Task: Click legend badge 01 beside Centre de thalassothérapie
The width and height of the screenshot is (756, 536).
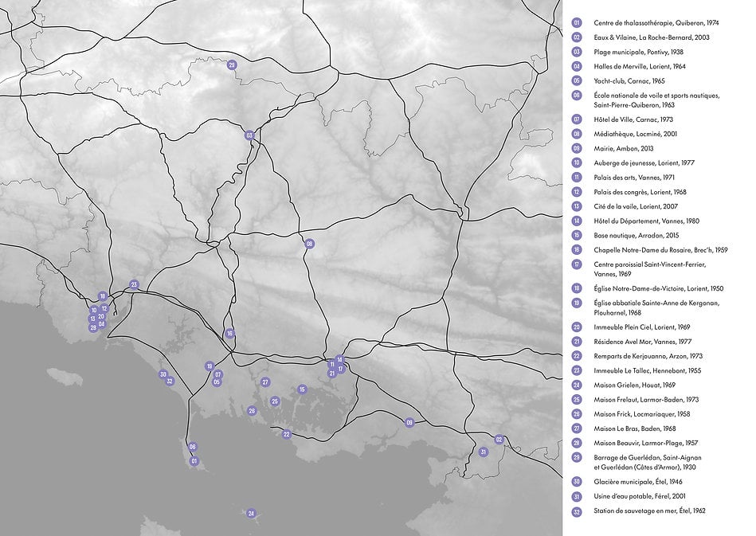Action: (577, 23)
